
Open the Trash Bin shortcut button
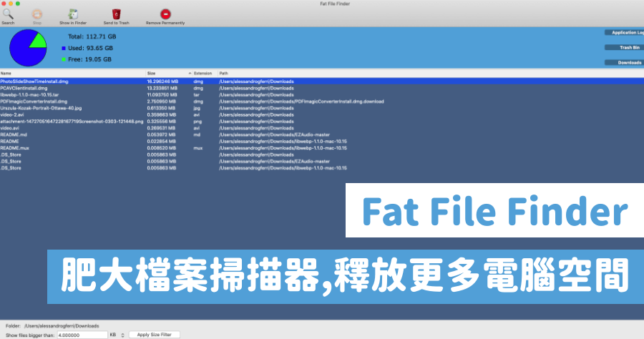click(x=624, y=48)
